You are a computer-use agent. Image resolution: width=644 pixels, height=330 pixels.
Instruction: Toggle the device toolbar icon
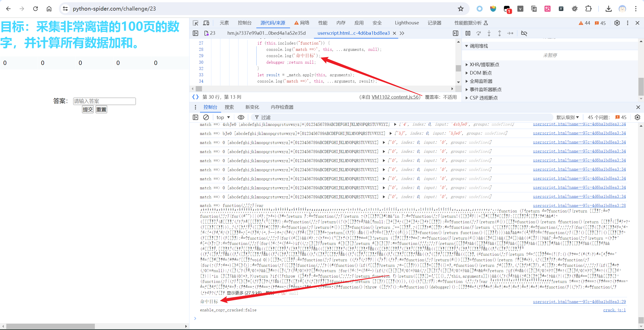tap(206, 23)
